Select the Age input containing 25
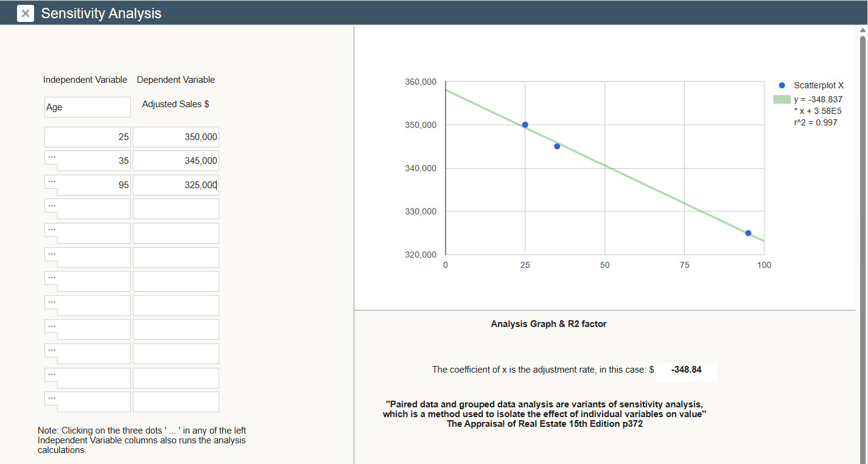This screenshot has width=868, height=464. [87, 137]
